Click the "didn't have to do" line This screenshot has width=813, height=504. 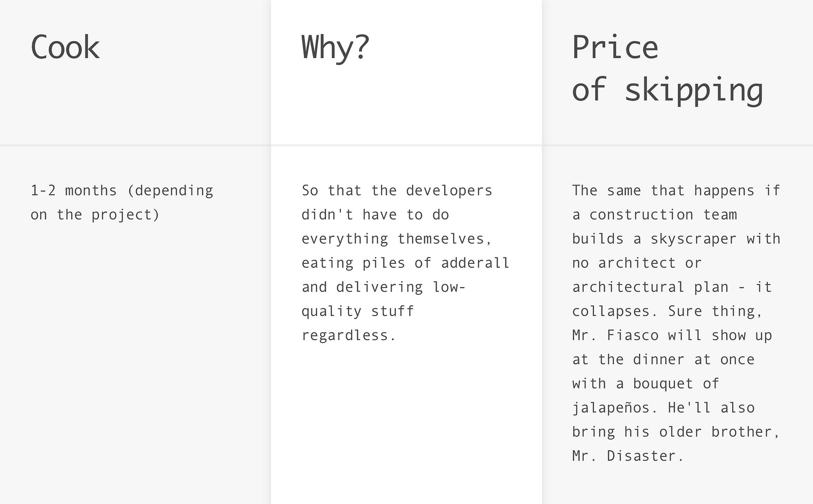375,214
